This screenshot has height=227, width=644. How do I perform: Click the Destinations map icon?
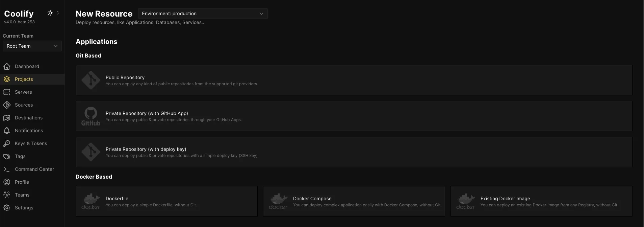coord(7,118)
